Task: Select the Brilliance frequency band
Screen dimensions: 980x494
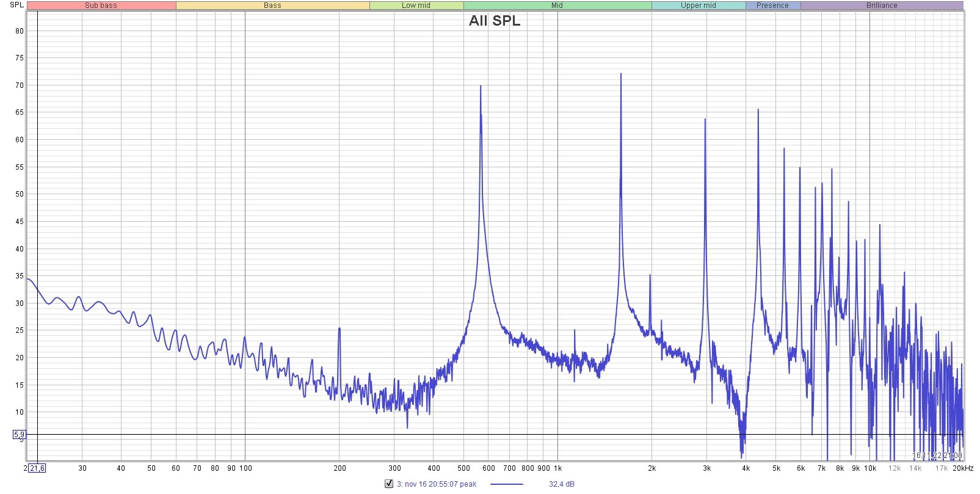Action: (x=882, y=5)
